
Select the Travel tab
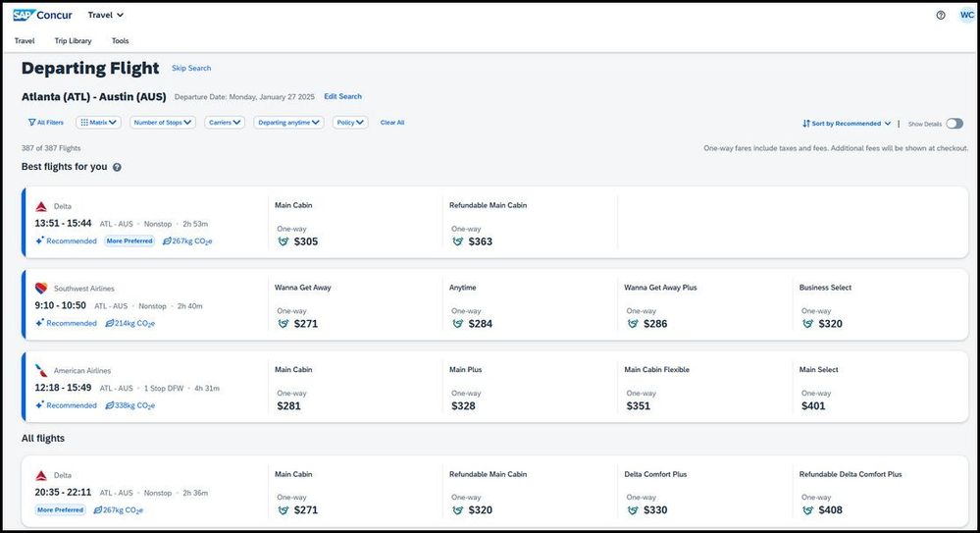[25, 40]
